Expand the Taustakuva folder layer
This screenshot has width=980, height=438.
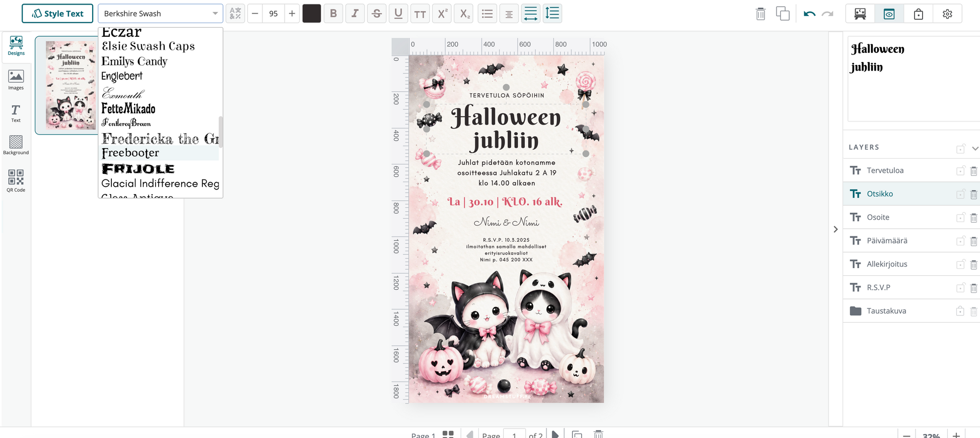click(x=855, y=311)
